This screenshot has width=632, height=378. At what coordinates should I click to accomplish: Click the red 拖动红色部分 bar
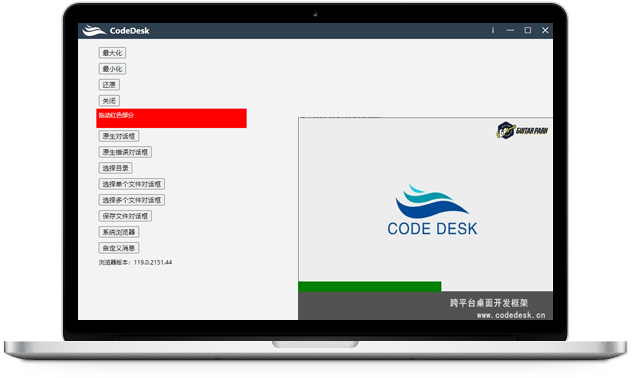click(x=172, y=118)
